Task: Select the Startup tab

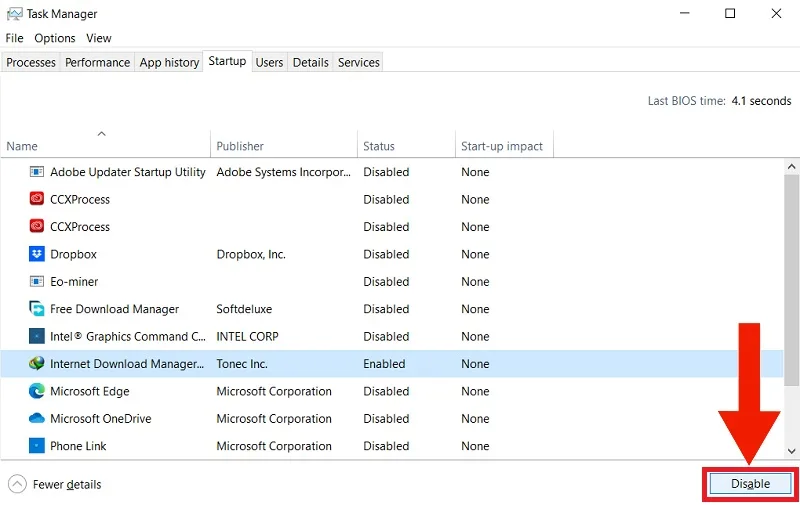Action: coord(227,61)
